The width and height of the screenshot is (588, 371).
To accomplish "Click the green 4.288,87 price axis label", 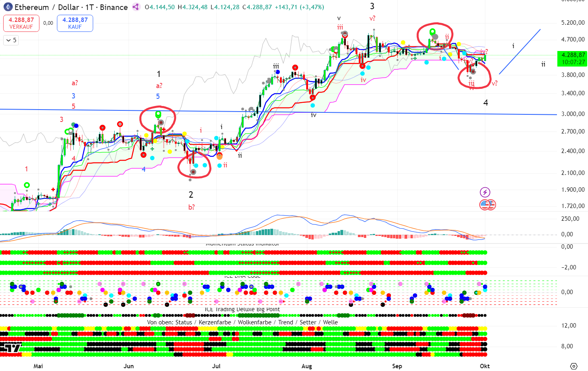I will [572, 59].
